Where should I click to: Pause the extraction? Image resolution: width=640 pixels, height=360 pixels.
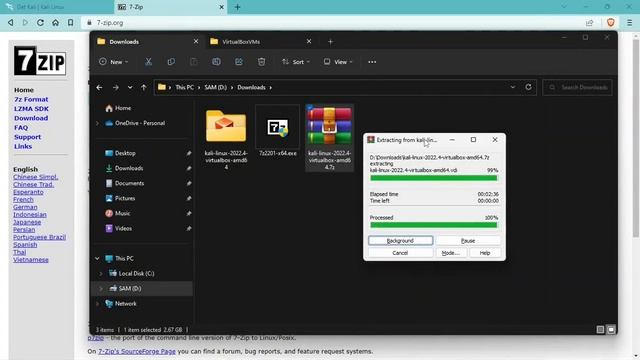click(x=468, y=241)
